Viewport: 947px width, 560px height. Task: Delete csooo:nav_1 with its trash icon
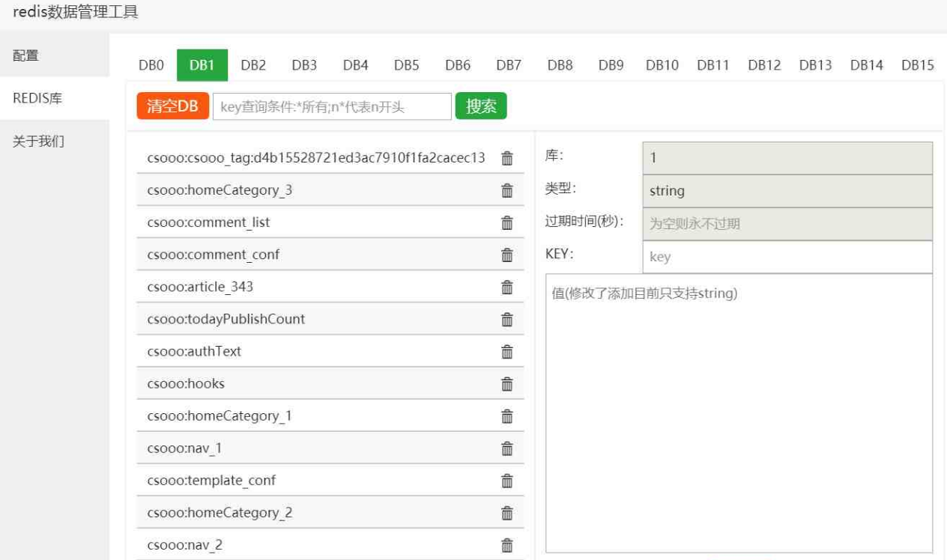pyautogui.click(x=507, y=448)
